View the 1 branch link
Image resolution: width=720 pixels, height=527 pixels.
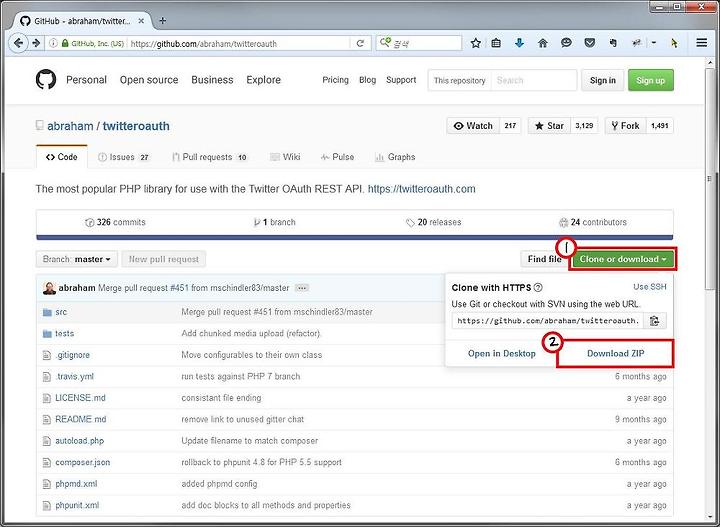tap(274, 222)
